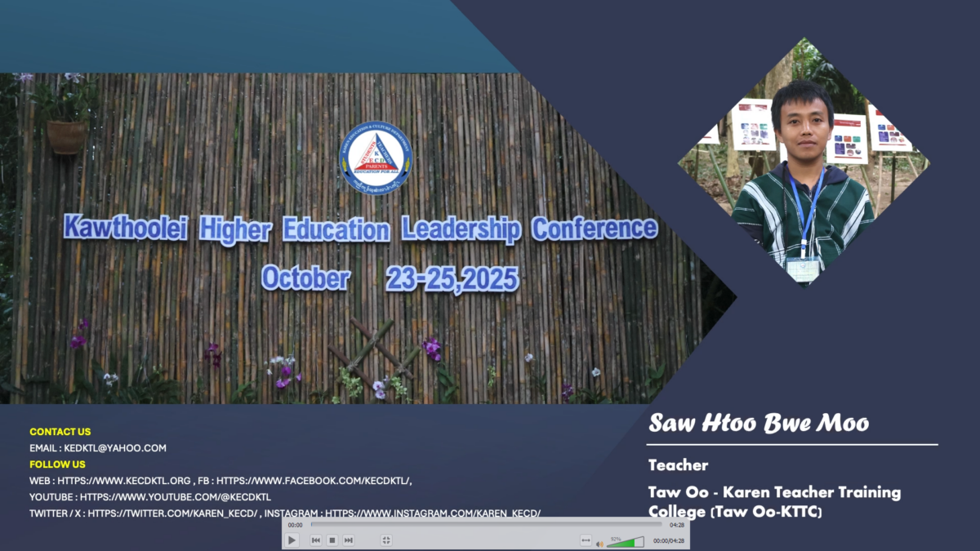980x551 pixels.
Task: Mute audio via the speaker icon
Action: [x=600, y=543]
